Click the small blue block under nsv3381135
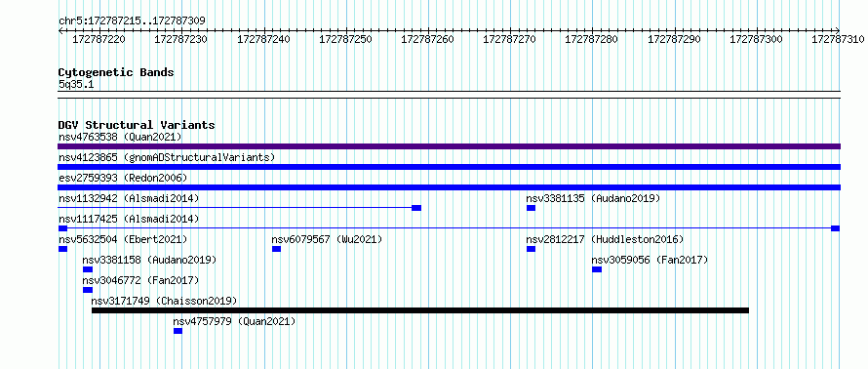The height and width of the screenshot is (369, 868). point(531,208)
